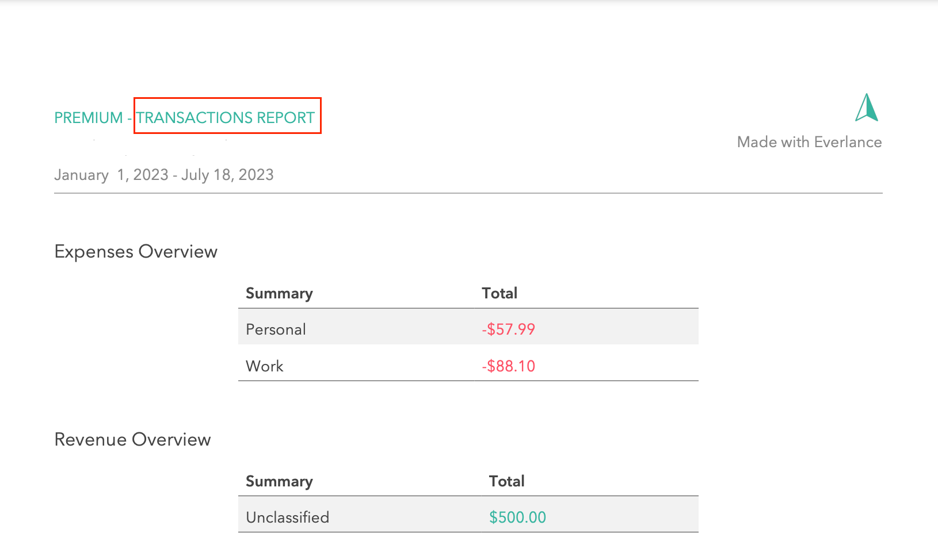Click the horizontal divider under date range
The height and width of the screenshot is (560, 938).
pyautogui.click(x=468, y=193)
